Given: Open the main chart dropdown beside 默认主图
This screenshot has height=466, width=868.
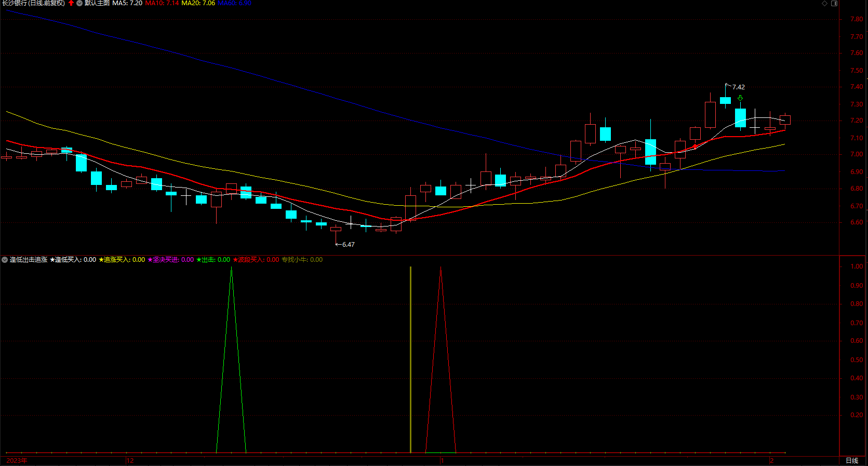Looking at the screenshot, I should pyautogui.click(x=79, y=3).
